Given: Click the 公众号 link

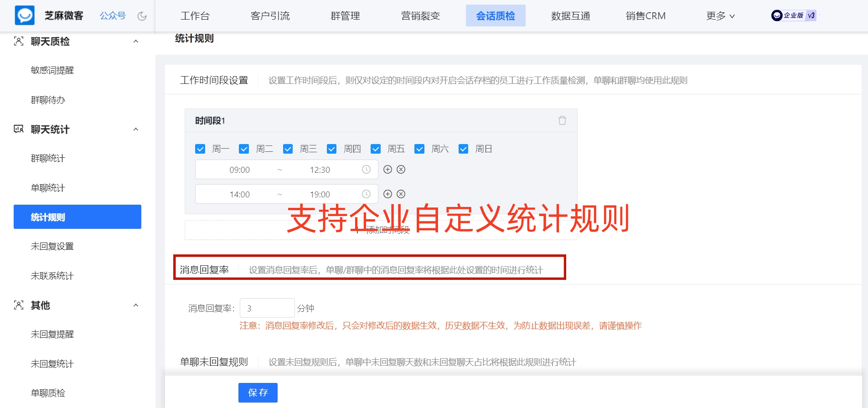Looking at the screenshot, I should (113, 16).
